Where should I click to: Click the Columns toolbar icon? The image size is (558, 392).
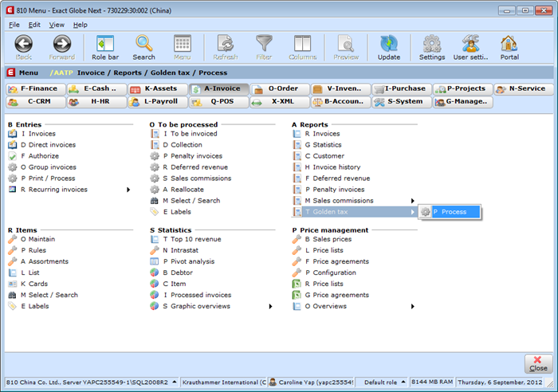click(302, 44)
